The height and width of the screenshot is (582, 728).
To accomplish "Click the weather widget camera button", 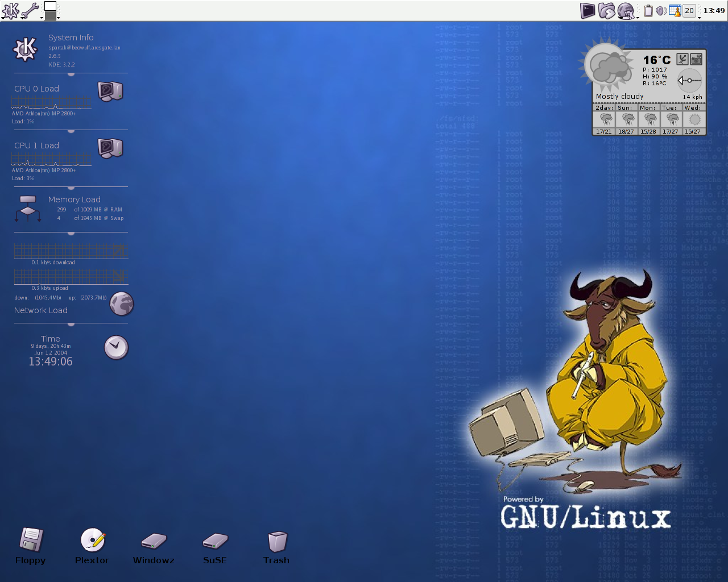I will (696, 59).
